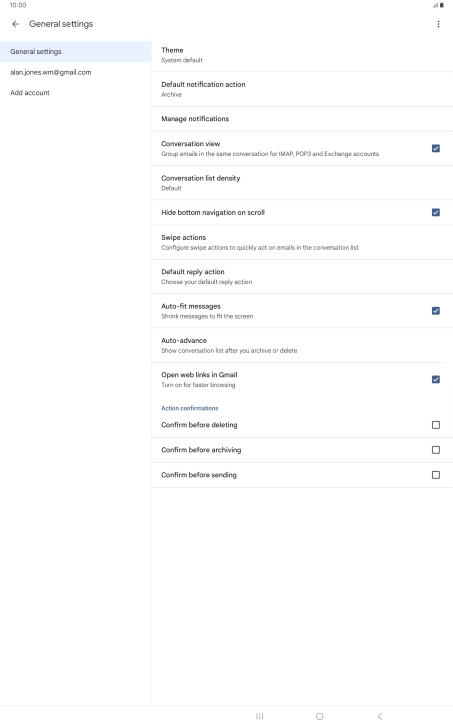The image size is (453, 726).
Task: Open Swipe actions configuration
Action: point(302,242)
